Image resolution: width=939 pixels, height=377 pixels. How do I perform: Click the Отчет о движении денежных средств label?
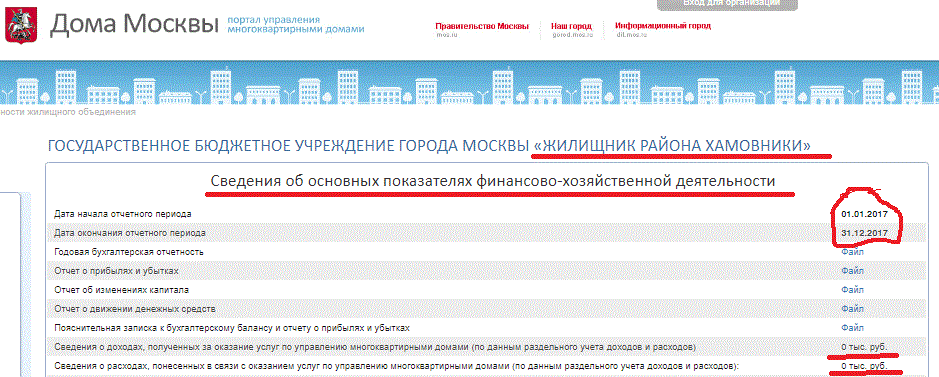coord(135,309)
